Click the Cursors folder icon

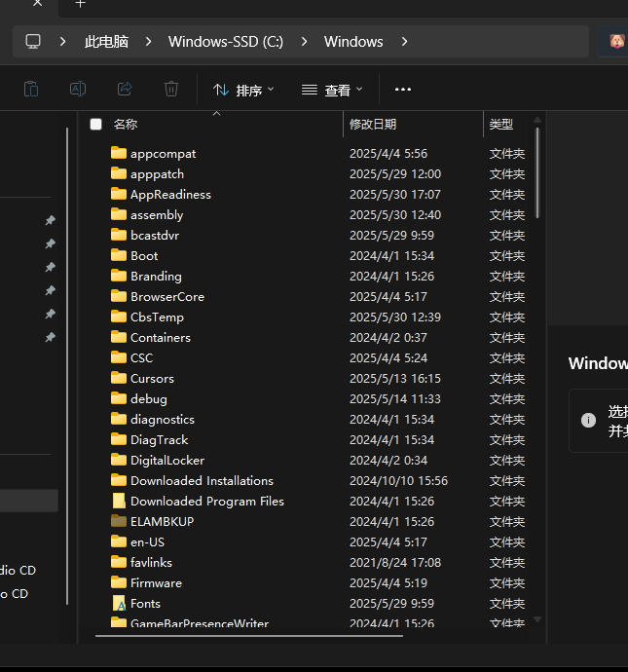(x=119, y=378)
